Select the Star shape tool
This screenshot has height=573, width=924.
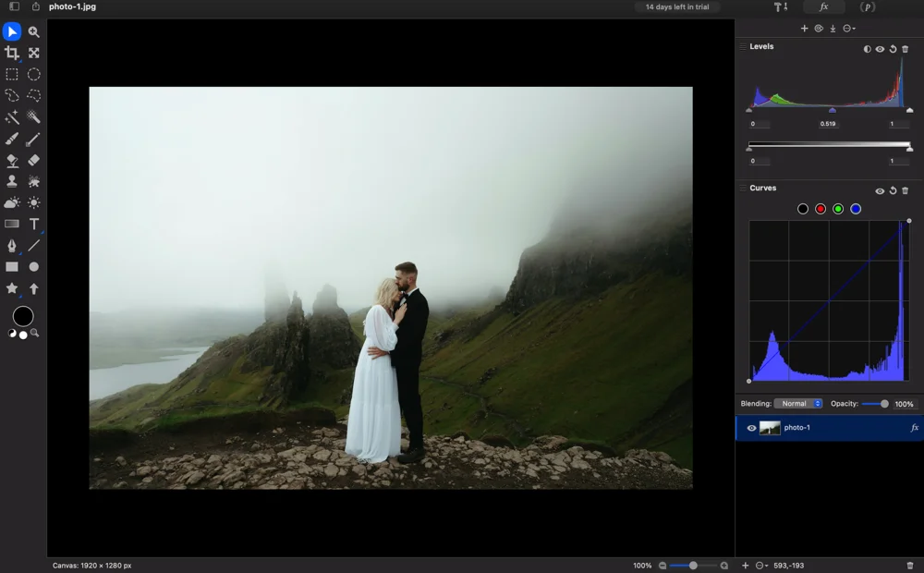[x=12, y=288]
